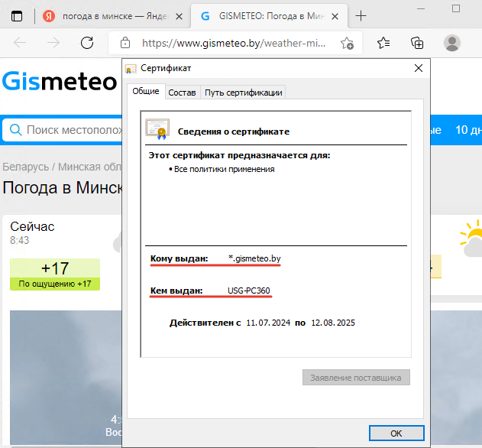
Task: Close the GISMETEO browser tab
Action: (335, 16)
